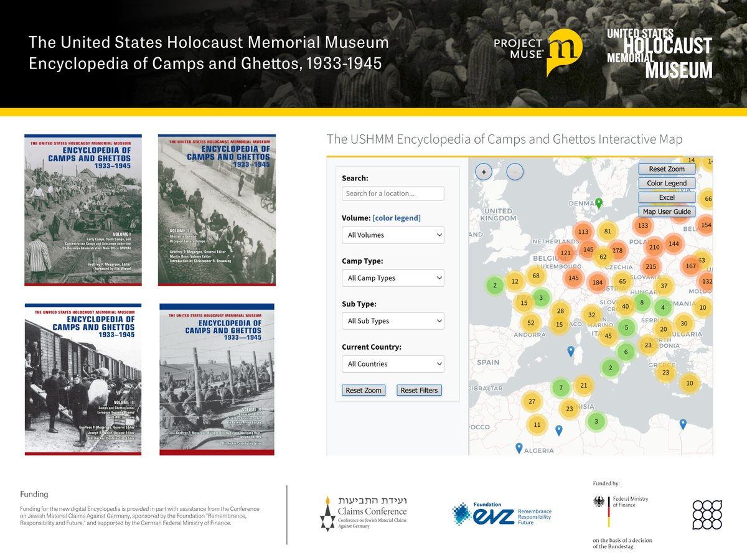Image resolution: width=747 pixels, height=560 pixels.
Task: Select the green 7 cluster marker
Action: (561, 388)
